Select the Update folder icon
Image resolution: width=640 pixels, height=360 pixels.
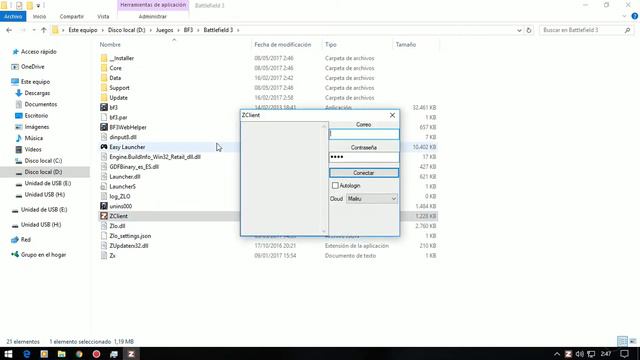pyautogui.click(x=104, y=98)
